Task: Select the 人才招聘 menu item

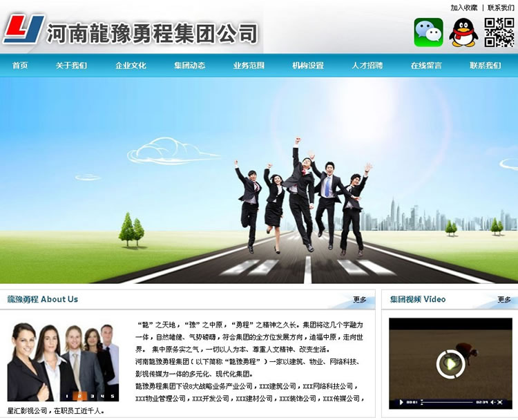Action: point(367,66)
